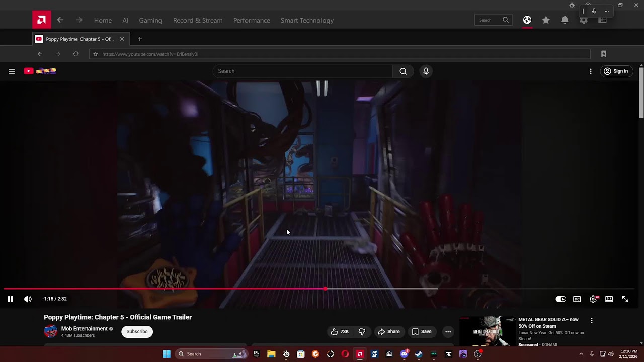Click the magnifier in AMD Software search
The width and height of the screenshot is (644, 362).
coord(506,20)
